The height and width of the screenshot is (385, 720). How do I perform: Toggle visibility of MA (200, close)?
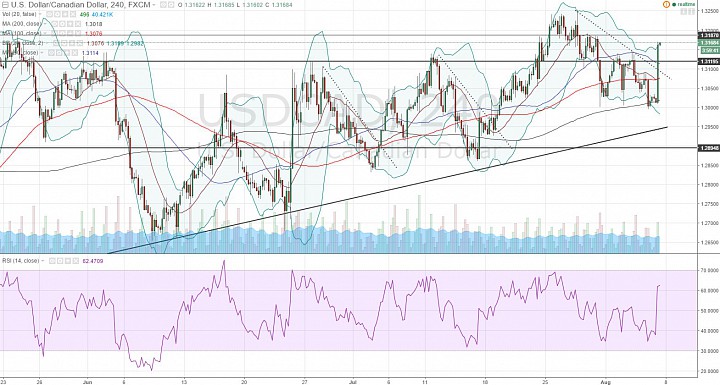pyautogui.click(x=55, y=24)
